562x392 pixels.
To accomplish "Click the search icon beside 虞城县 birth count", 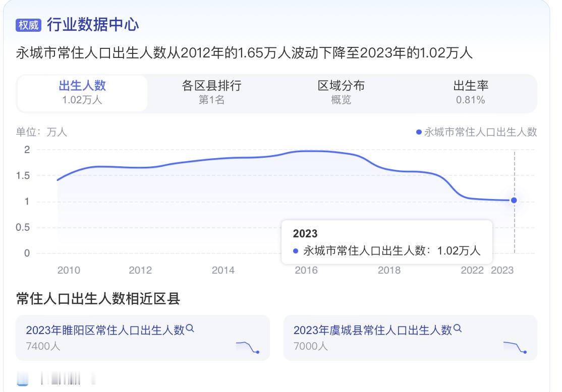I will pyautogui.click(x=458, y=329).
